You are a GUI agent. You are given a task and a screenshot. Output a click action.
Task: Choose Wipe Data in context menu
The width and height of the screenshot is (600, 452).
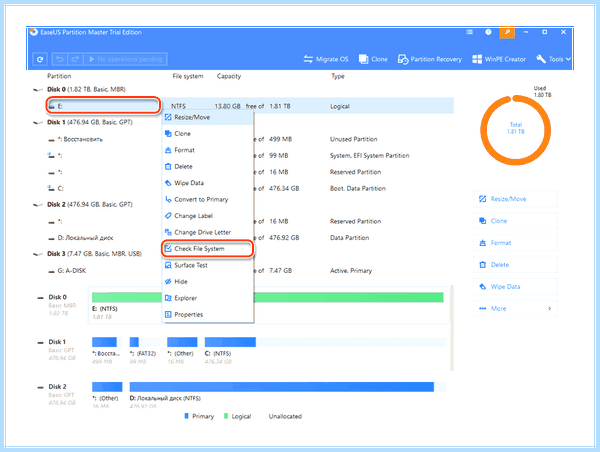pos(208,183)
